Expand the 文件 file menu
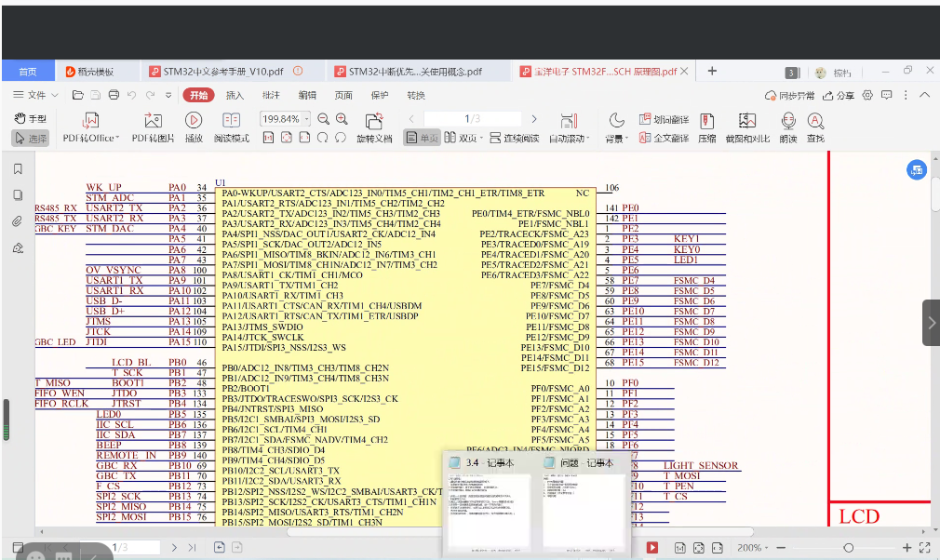940x560 pixels. point(35,95)
